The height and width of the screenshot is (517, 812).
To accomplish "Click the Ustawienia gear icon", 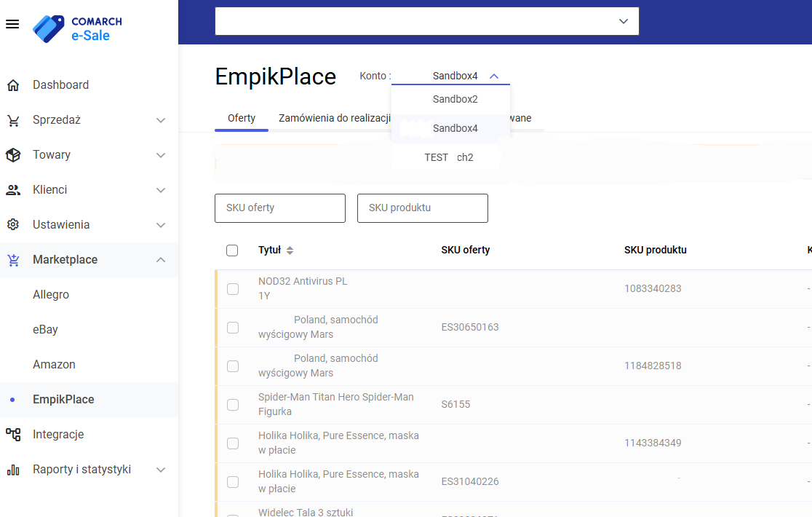I will [13, 225].
